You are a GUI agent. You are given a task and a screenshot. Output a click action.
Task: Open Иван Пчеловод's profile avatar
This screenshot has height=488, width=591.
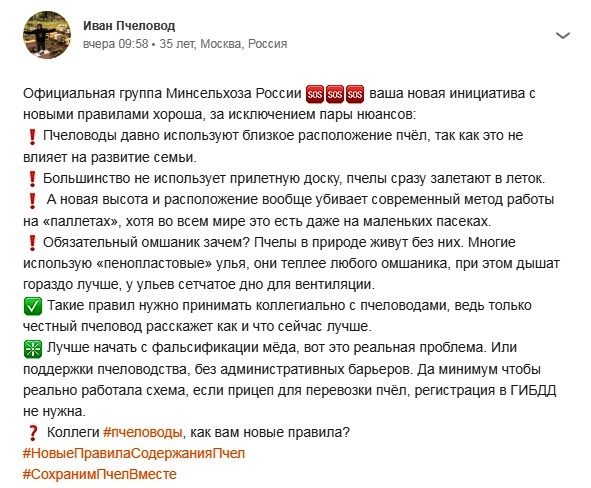(x=47, y=35)
